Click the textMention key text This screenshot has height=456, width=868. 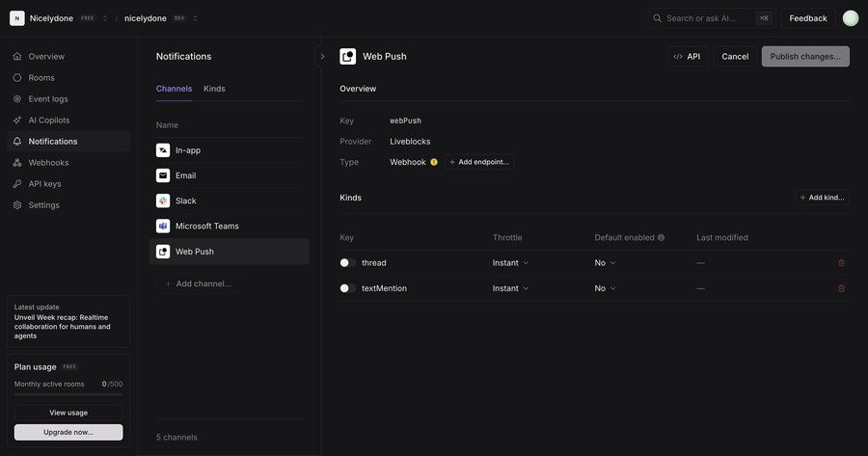[384, 288]
